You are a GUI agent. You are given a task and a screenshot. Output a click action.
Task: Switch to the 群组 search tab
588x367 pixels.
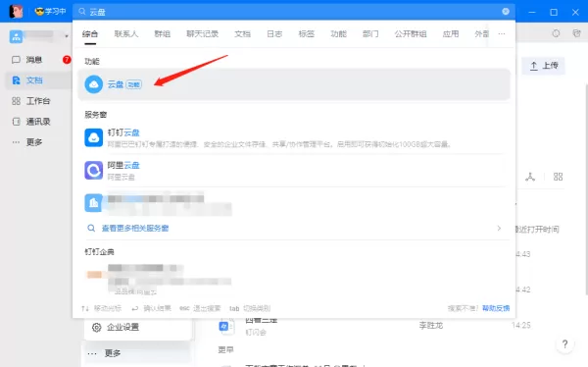coord(163,34)
